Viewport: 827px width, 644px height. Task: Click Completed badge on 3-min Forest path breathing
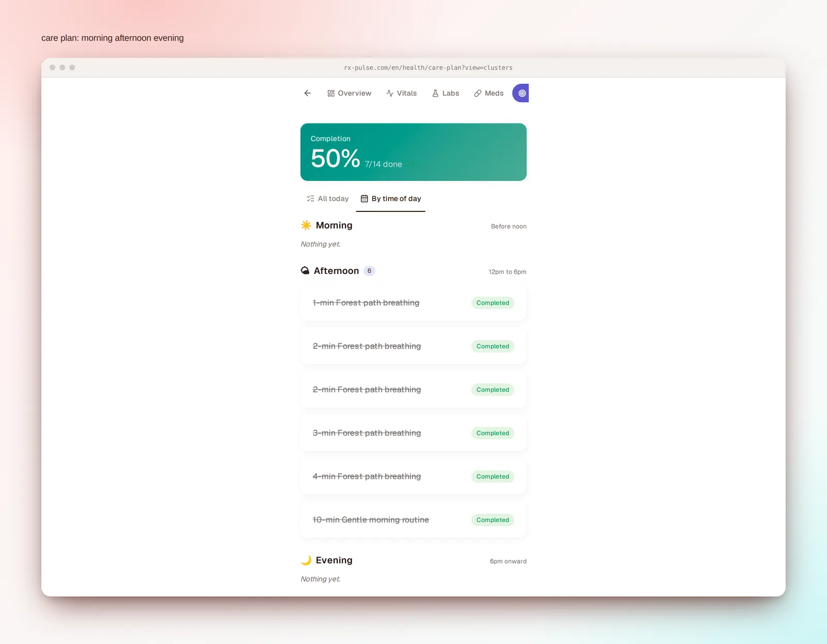(493, 433)
